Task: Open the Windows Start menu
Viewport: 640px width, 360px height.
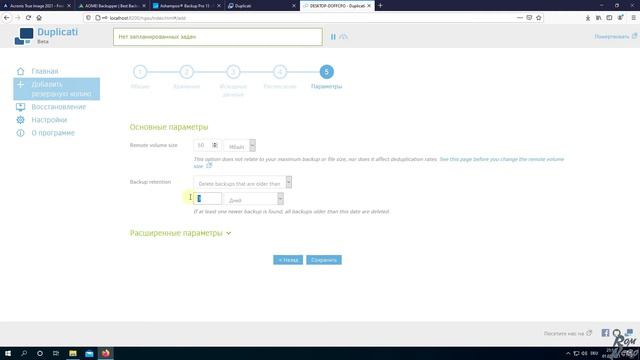Action: 8,353
